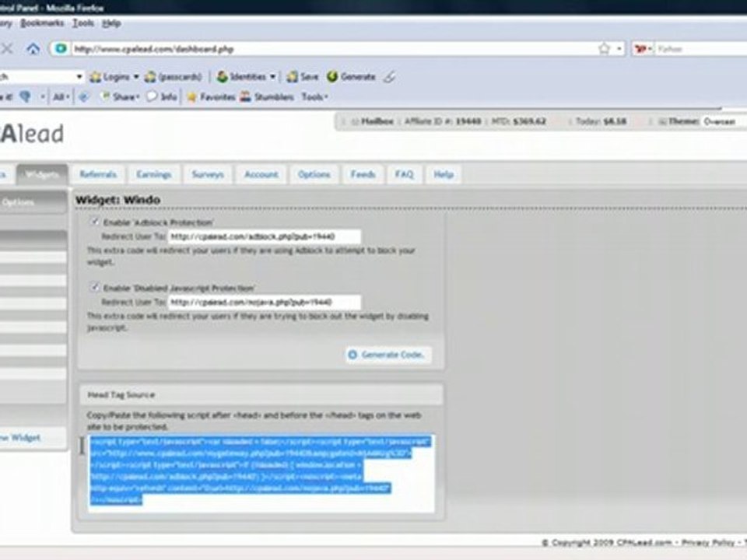The width and height of the screenshot is (747, 560).
Task: Click the MTD earnings amount
Action: [x=529, y=121]
